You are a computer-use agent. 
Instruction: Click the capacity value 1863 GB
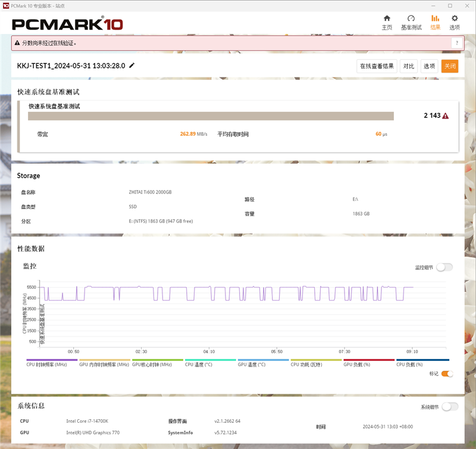point(361,214)
